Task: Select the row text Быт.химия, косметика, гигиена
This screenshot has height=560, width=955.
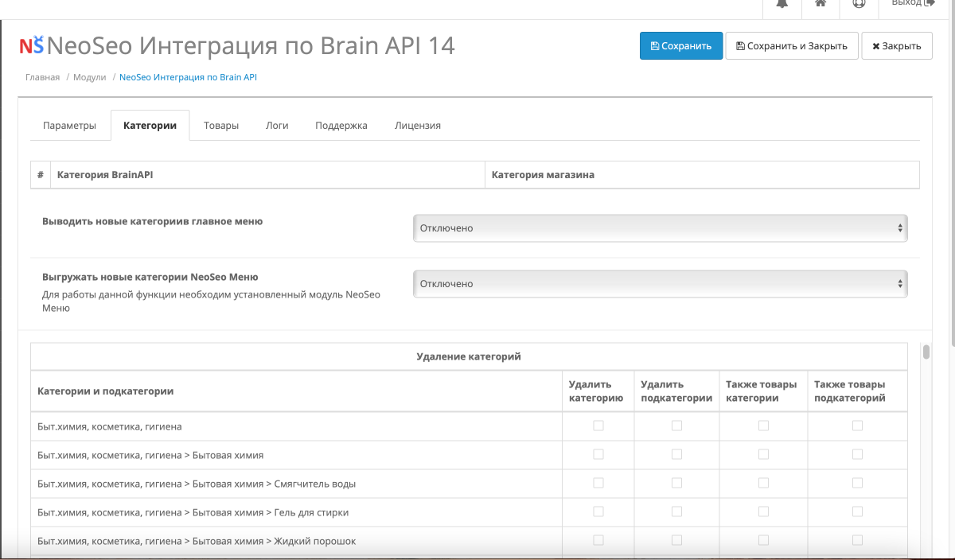Action: tap(110, 427)
